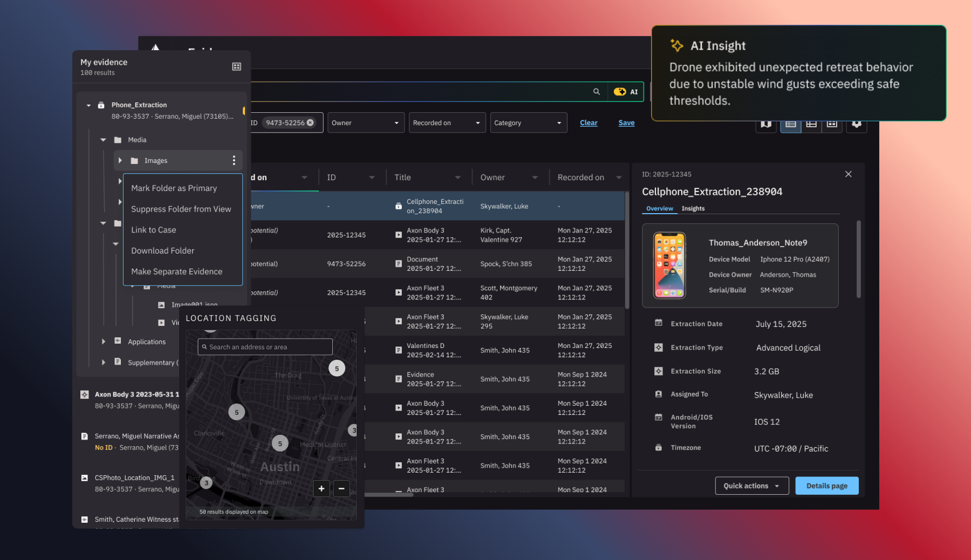Remove the 9473-52256 ID filter chip
The width and height of the screenshot is (971, 560).
coord(310,122)
